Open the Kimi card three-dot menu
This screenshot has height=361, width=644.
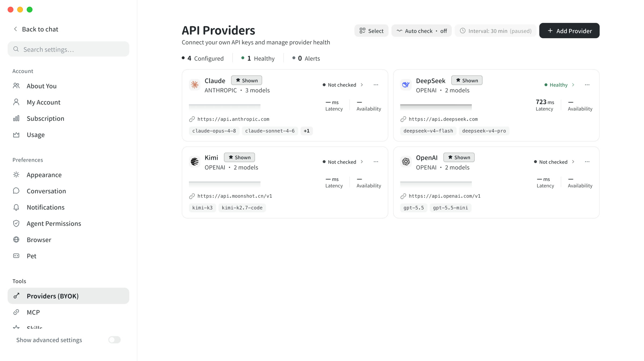click(x=376, y=162)
